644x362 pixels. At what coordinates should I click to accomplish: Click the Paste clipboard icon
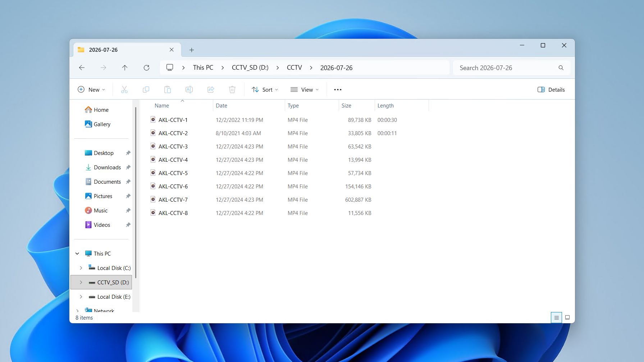168,90
